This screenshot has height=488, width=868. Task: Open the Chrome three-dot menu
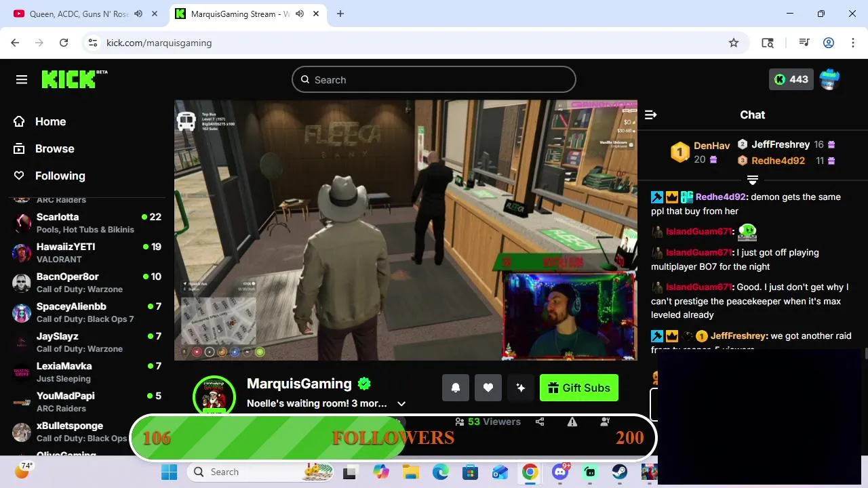(x=852, y=43)
